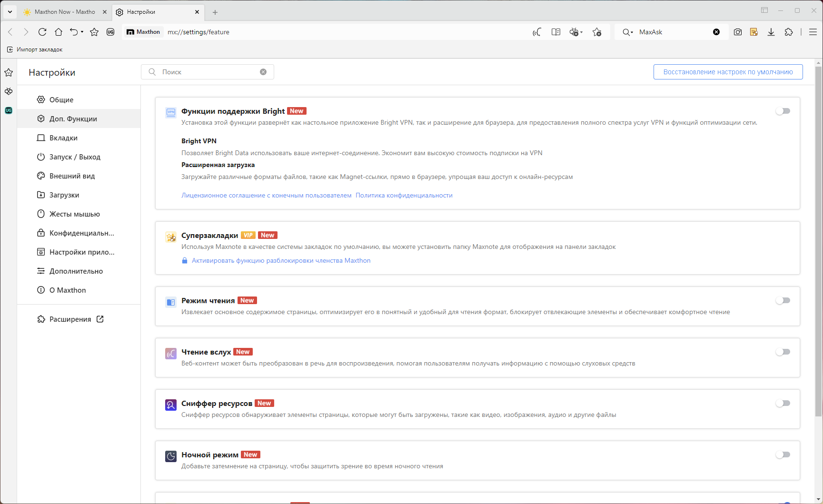
Task: Open Внешний вид settings section
Action: 79,176
